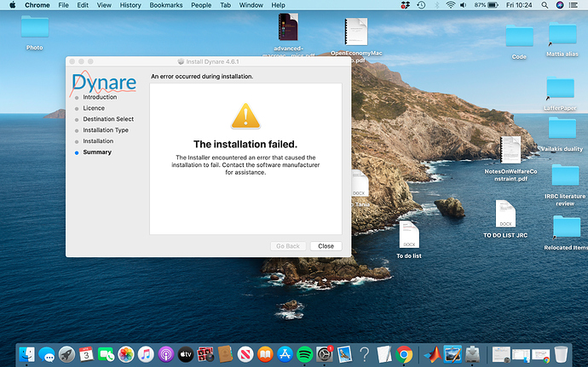Image resolution: width=588 pixels, height=367 pixels.
Task: Click the Installer icon in the dock
Action: point(472,354)
